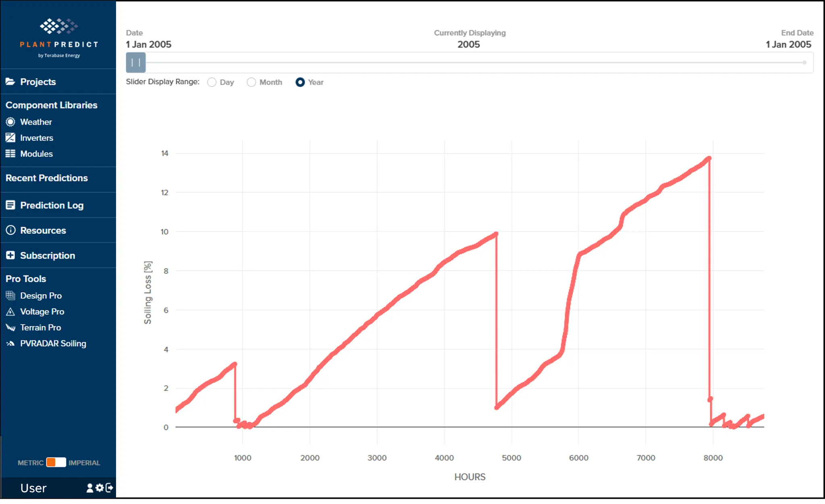The image size is (825, 504).
Task: Click the Subscription link
Action: (x=47, y=256)
